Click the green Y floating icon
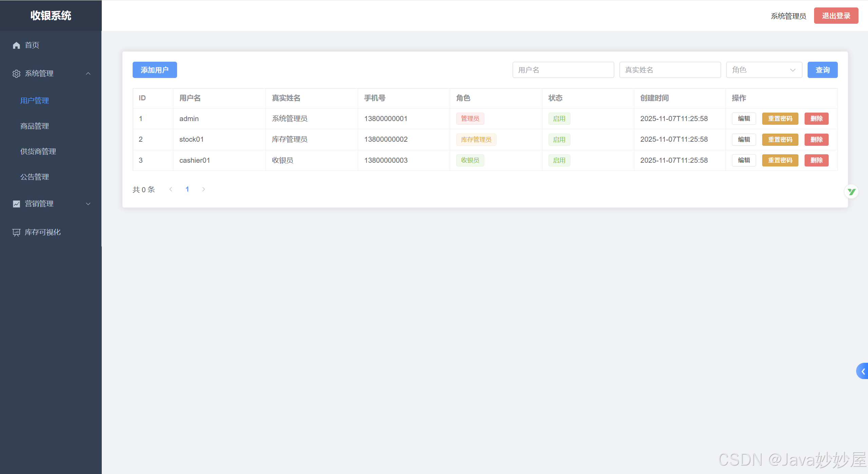868x474 pixels. pyautogui.click(x=851, y=192)
